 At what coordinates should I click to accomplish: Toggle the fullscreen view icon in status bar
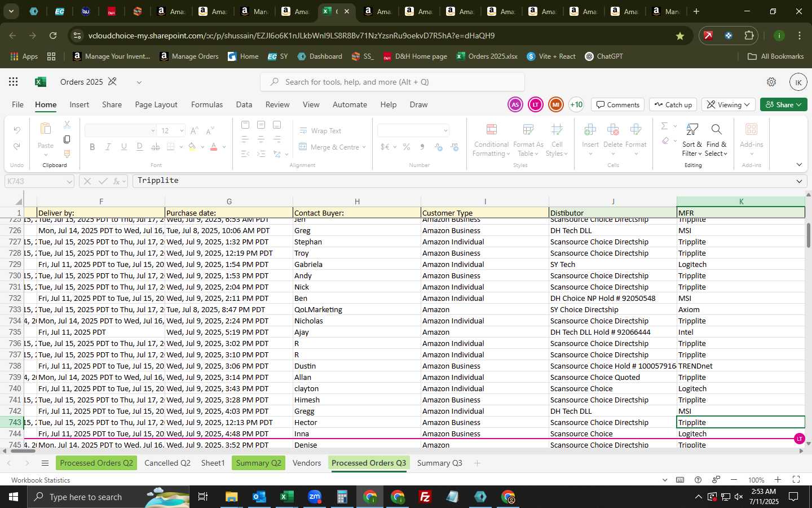[x=796, y=480]
